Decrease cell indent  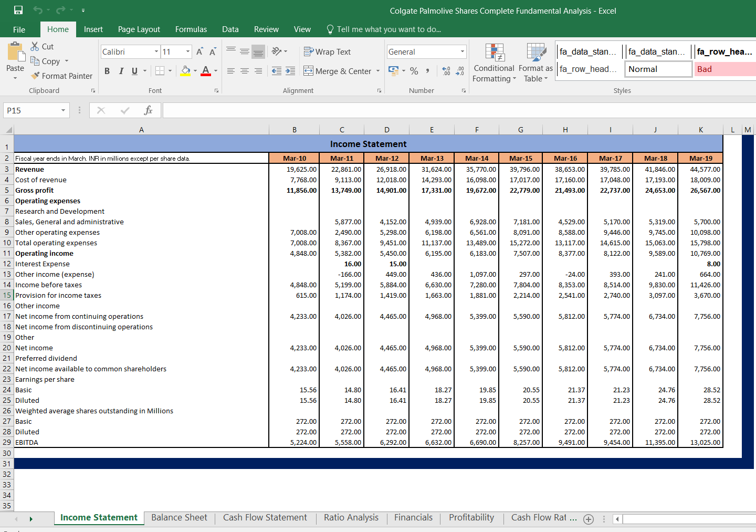point(277,71)
